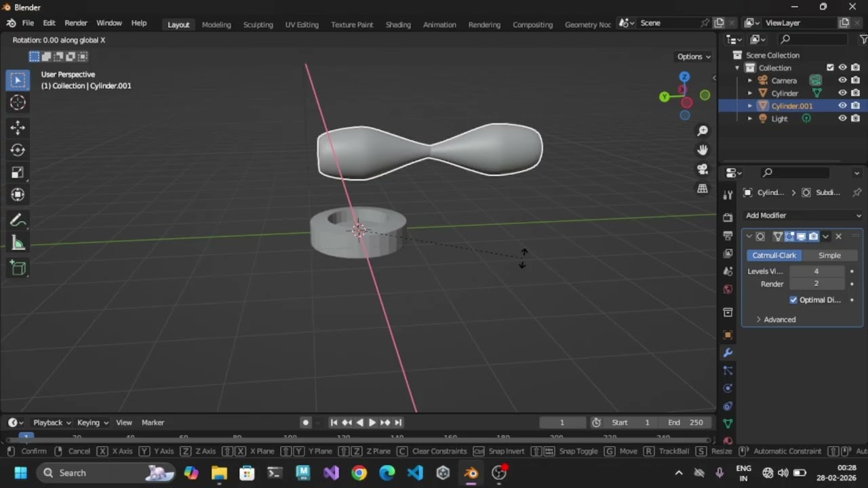Open the View Layer properties tab
The image size is (868, 488).
tap(728, 253)
